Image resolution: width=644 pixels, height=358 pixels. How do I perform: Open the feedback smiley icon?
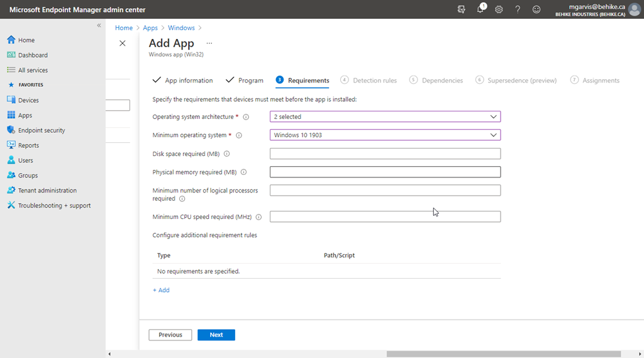coord(536,9)
